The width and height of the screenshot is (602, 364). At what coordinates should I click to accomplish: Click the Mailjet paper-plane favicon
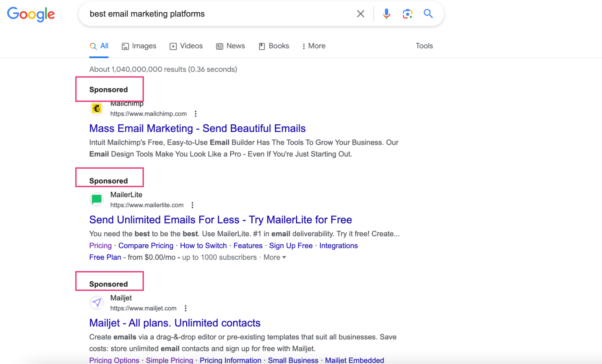pyautogui.click(x=97, y=303)
